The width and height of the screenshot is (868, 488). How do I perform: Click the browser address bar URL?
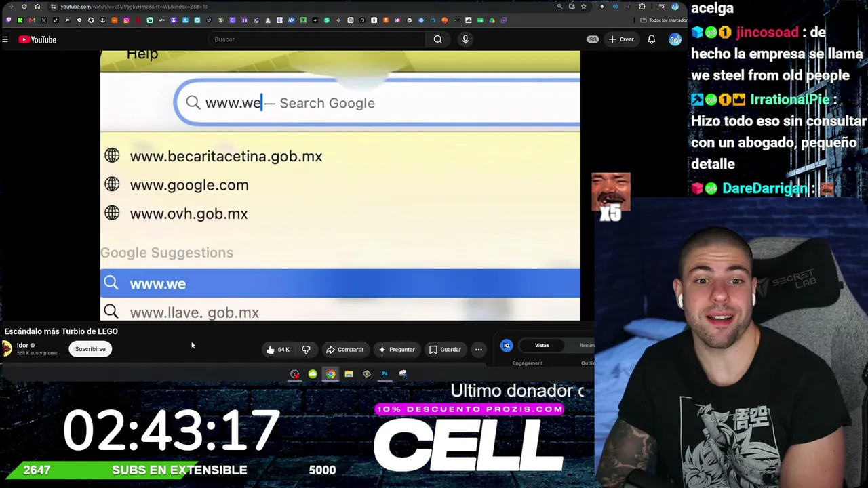pyautogui.click(x=133, y=7)
